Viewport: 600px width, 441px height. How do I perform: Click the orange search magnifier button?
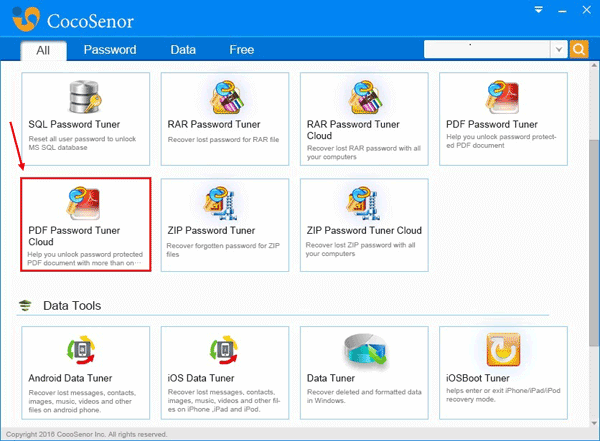[x=579, y=49]
